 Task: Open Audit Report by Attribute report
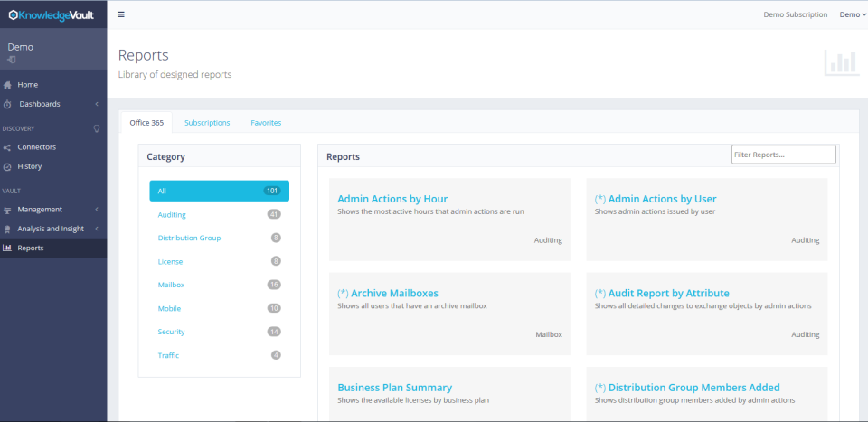coord(662,293)
